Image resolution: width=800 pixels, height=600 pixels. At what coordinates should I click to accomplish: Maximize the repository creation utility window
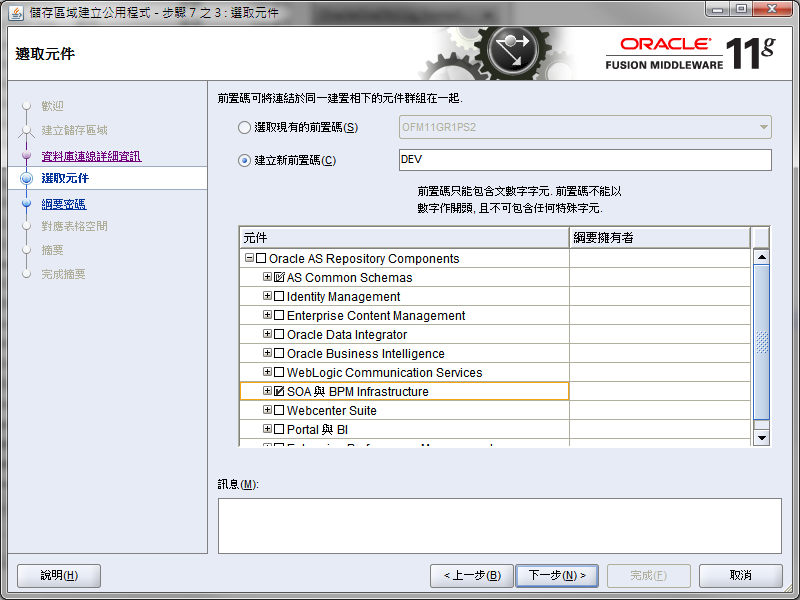741,9
